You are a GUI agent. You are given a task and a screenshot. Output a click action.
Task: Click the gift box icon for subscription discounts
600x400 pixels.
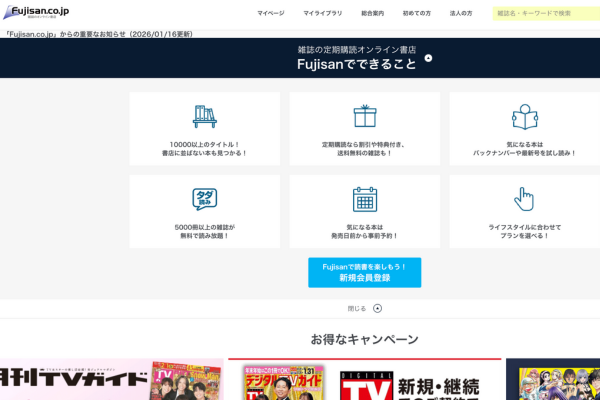[365, 116]
